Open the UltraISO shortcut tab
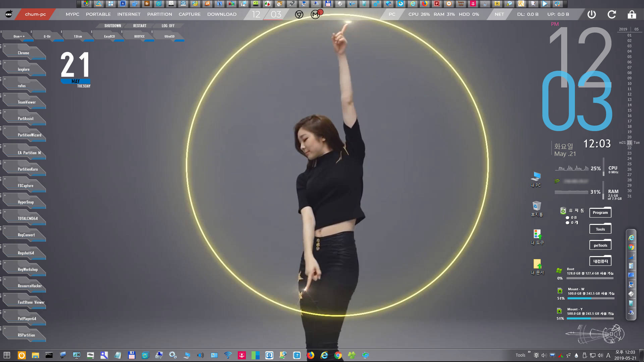 click(x=169, y=36)
